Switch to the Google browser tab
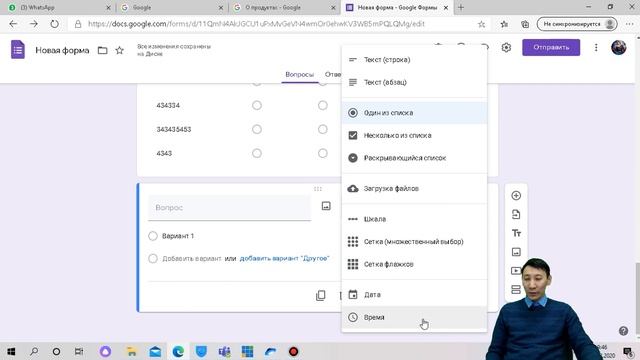The width and height of the screenshot is (640, 360). coord(171,7)
